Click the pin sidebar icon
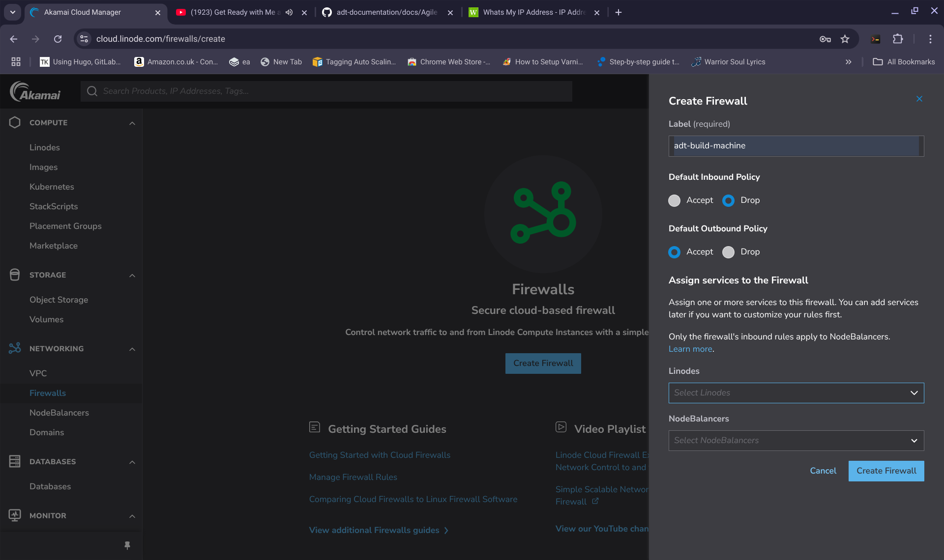 pyautogui.click(x=127, y=545)
